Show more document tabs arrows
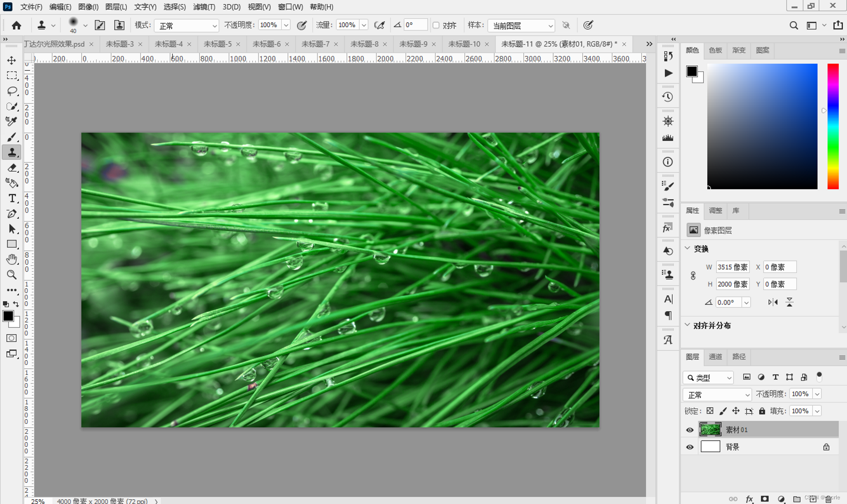The height and width of the screenshot is (504, 847). (649, 44)
